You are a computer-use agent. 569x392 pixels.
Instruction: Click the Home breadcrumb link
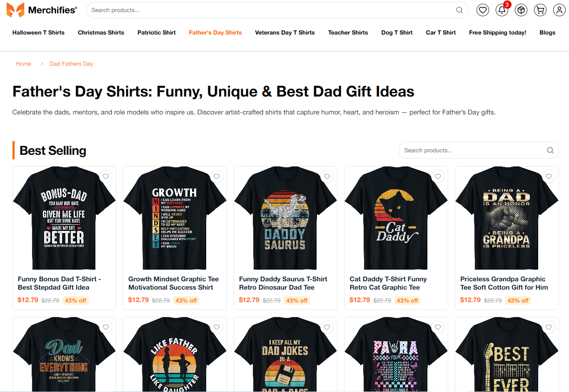point(23,64)
